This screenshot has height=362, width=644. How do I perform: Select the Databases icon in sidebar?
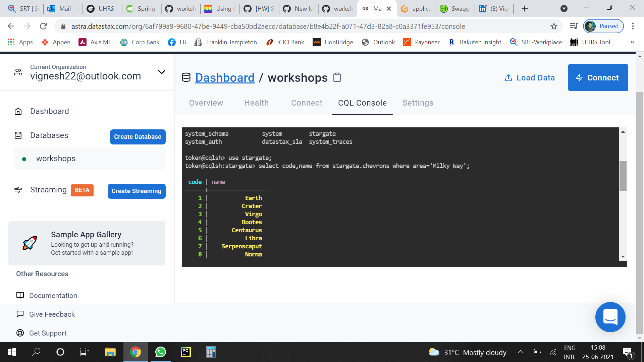coord(18,135)
